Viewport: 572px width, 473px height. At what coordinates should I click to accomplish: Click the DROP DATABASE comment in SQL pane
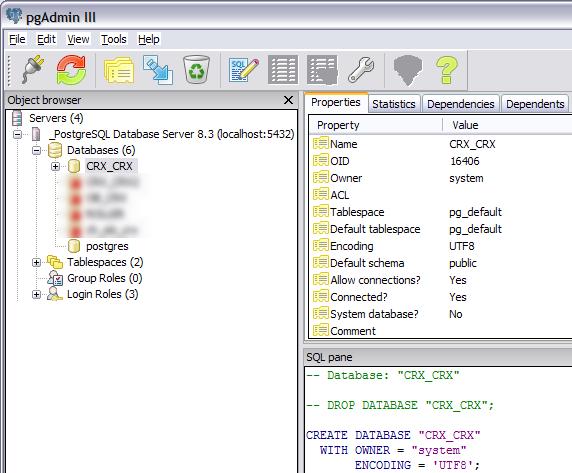tap(400, 405)
